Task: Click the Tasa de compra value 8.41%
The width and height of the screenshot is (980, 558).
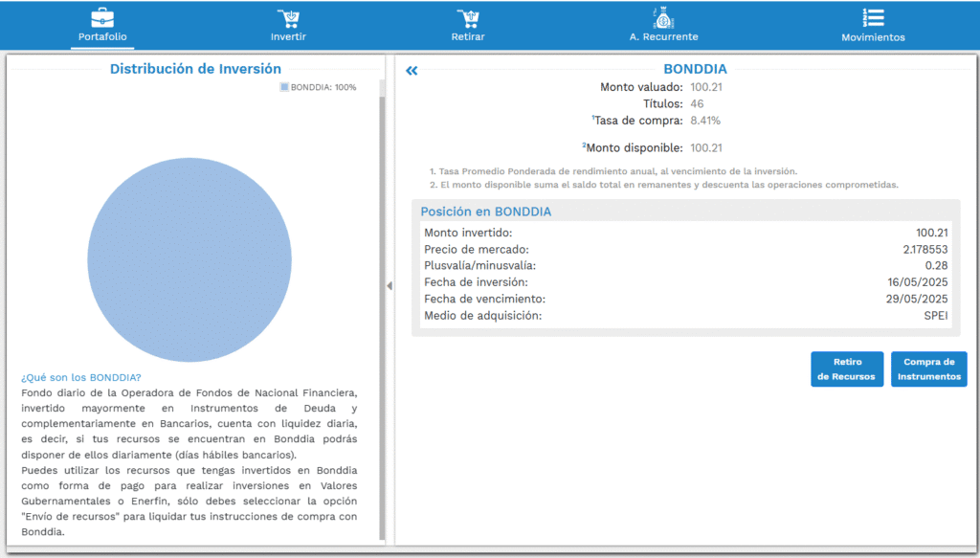Action: tap(705, 121)
